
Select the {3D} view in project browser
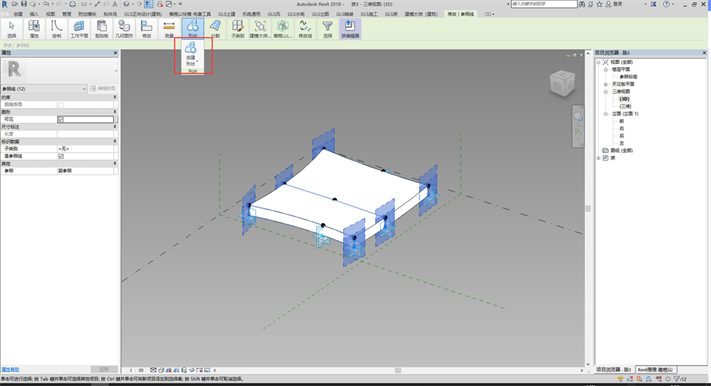coord(624,99)
